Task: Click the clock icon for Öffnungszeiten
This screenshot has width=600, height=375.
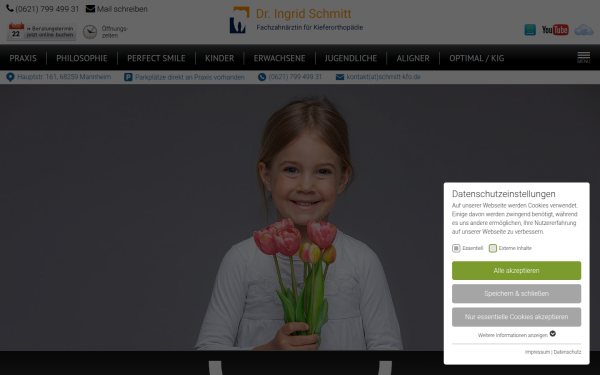Action: coord(90,32)
